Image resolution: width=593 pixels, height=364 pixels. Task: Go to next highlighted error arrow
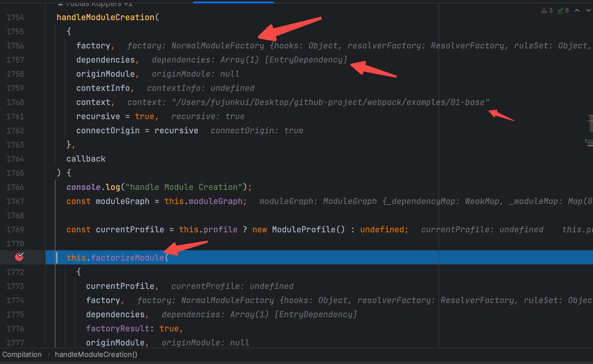(x=588, y=10)
